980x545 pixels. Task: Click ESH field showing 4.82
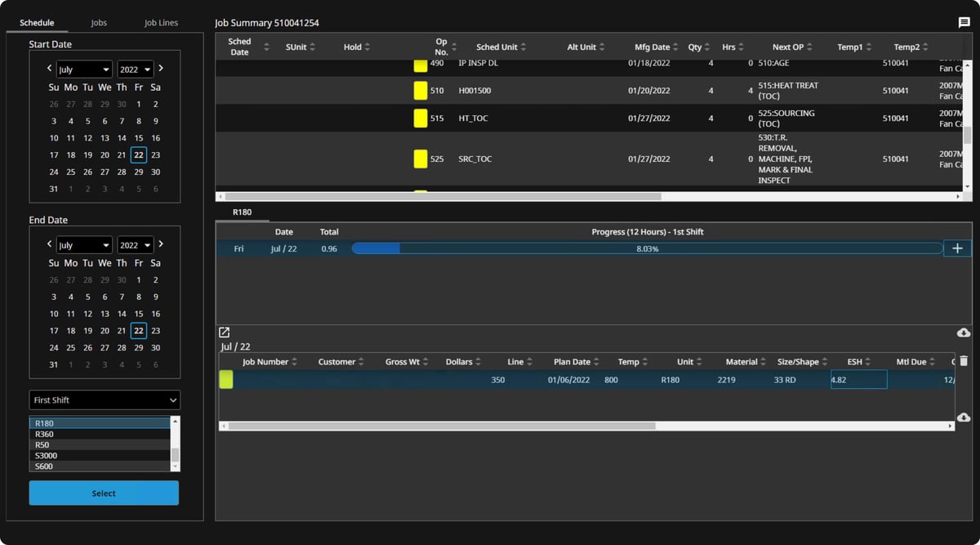coord(858,379)
